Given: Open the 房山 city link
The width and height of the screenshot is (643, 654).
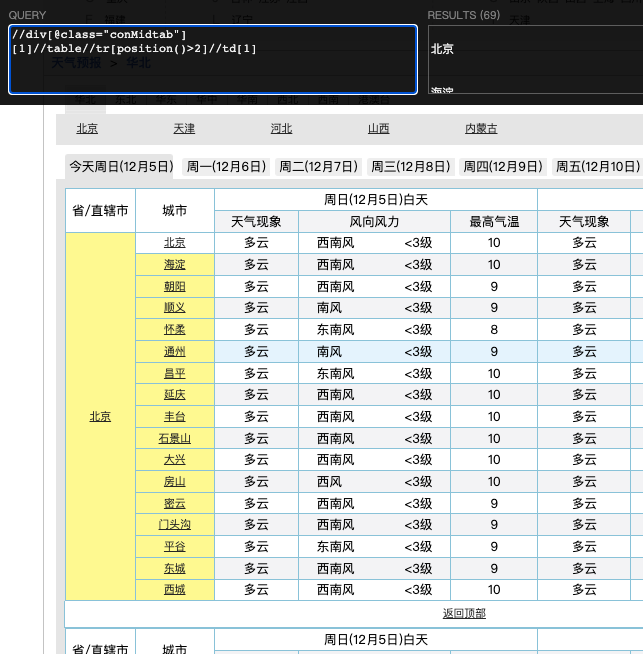Looking at the screenshot, I should pyautogui.click(x=175, y=482).
